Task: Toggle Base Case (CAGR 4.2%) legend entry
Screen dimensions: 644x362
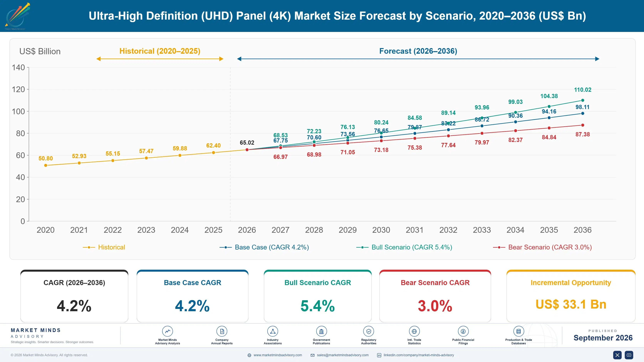Action: [264, 247]
